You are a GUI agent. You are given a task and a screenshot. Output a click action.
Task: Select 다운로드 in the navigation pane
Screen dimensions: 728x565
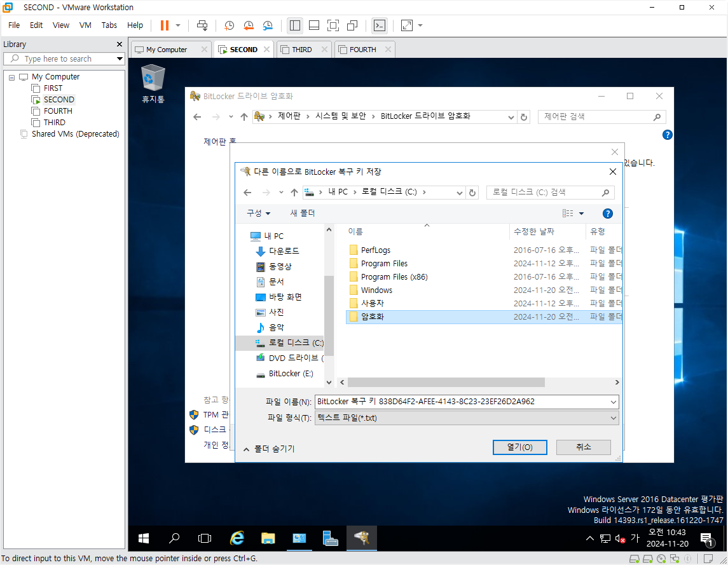284,251
